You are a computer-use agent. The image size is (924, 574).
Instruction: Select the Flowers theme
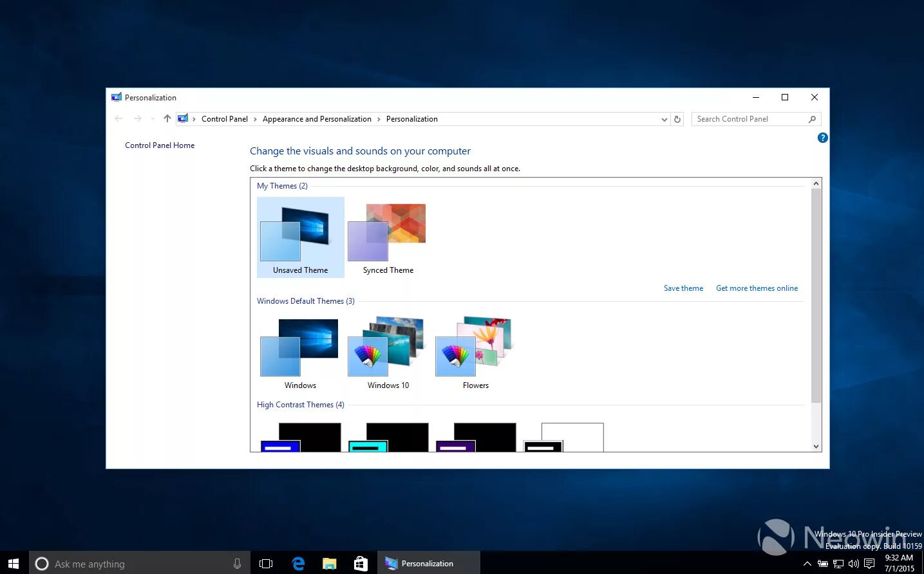click(x=475, y=353)
